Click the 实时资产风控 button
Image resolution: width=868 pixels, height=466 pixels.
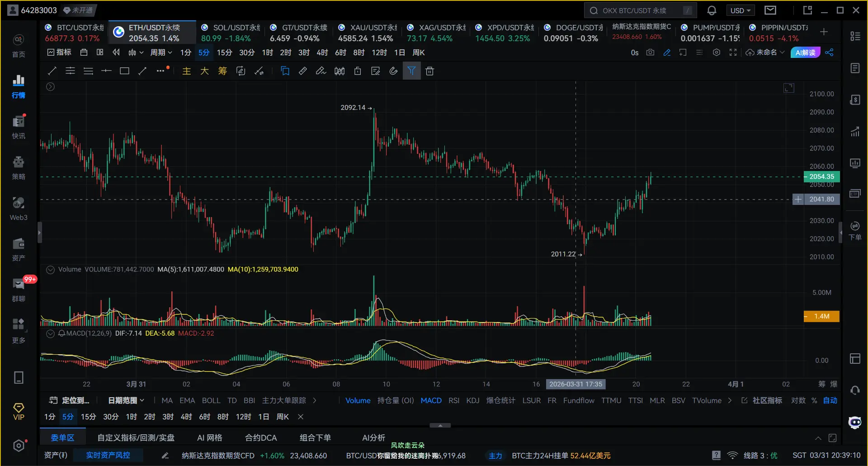coord(108,455)
